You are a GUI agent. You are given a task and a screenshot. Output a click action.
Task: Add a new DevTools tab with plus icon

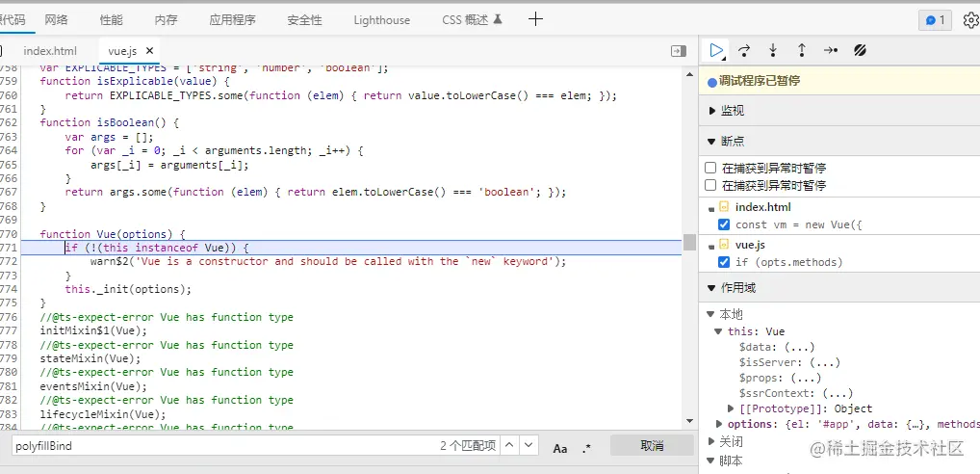click(x=535, y=19)
